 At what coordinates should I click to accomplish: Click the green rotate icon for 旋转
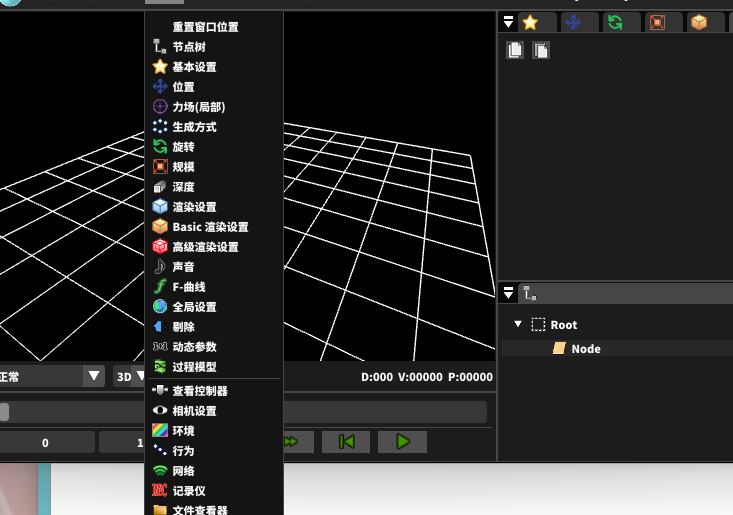tap(160, 147)
